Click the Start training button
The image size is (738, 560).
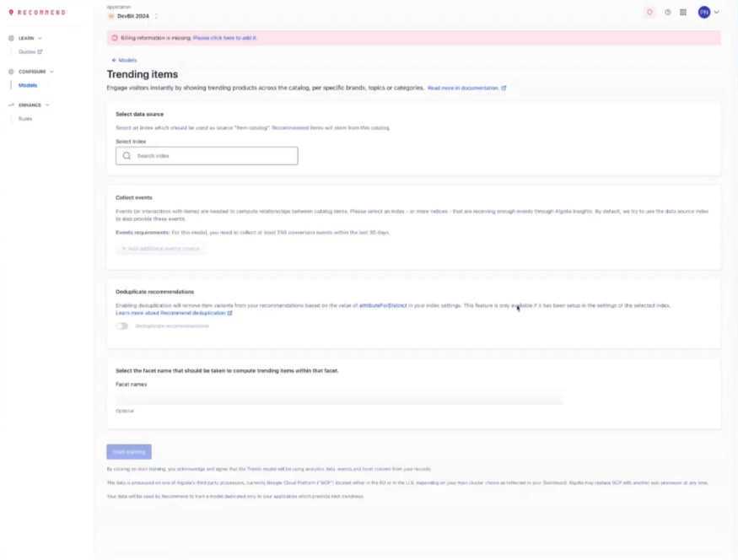tap(129, 452)
